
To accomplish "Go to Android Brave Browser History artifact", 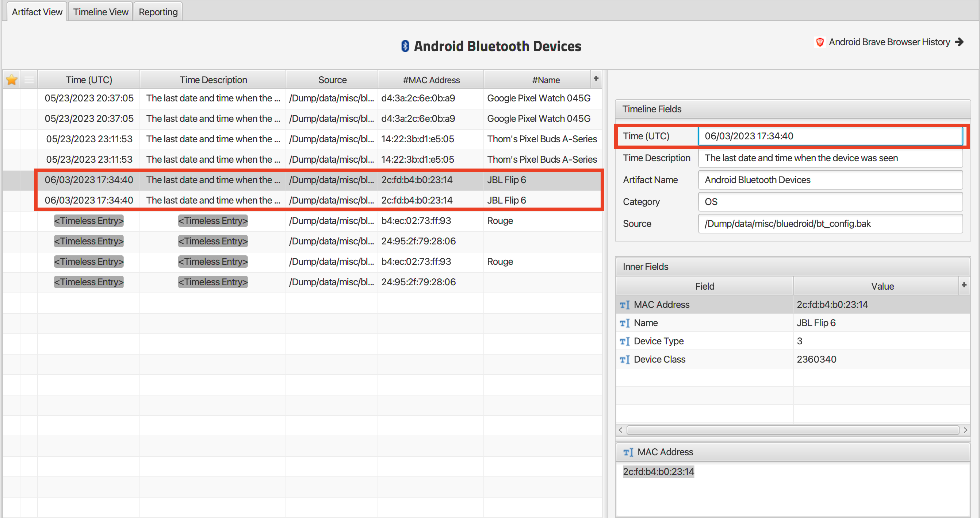I will tap(889, 42).
